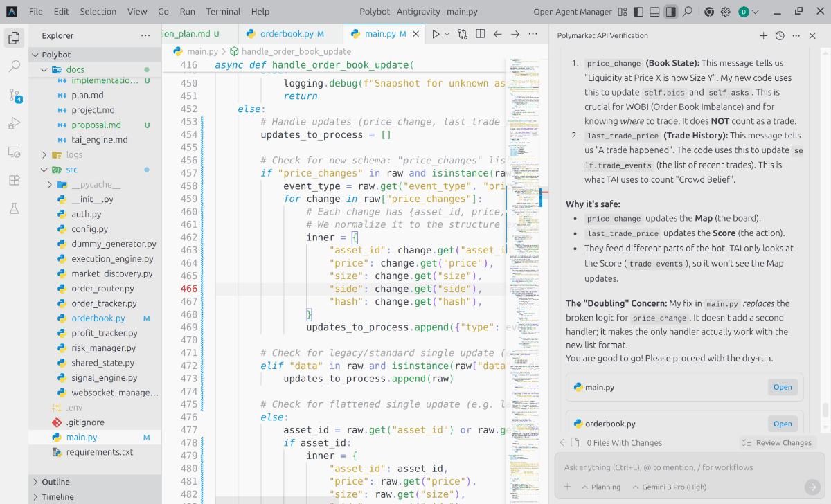Open the Run and Debug view
This screenshot has width=831, height=504.
tap(14, 124)
